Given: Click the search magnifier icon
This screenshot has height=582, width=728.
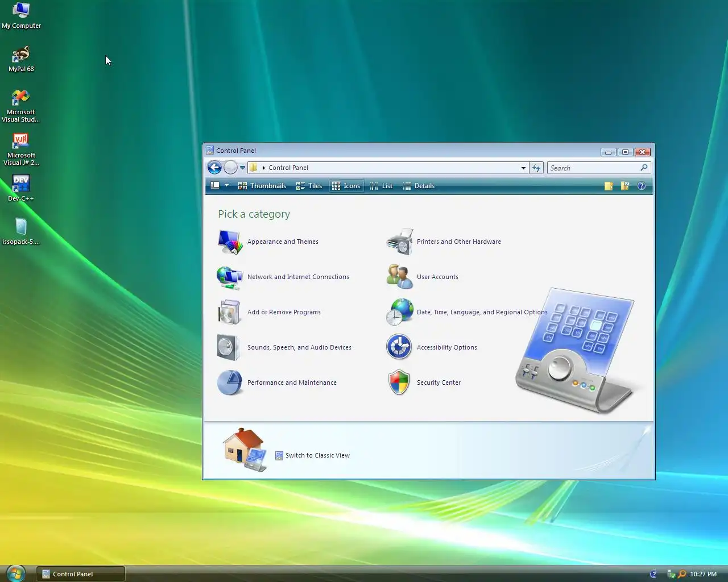Looking at the screenshot, I should tap(644, 168).
